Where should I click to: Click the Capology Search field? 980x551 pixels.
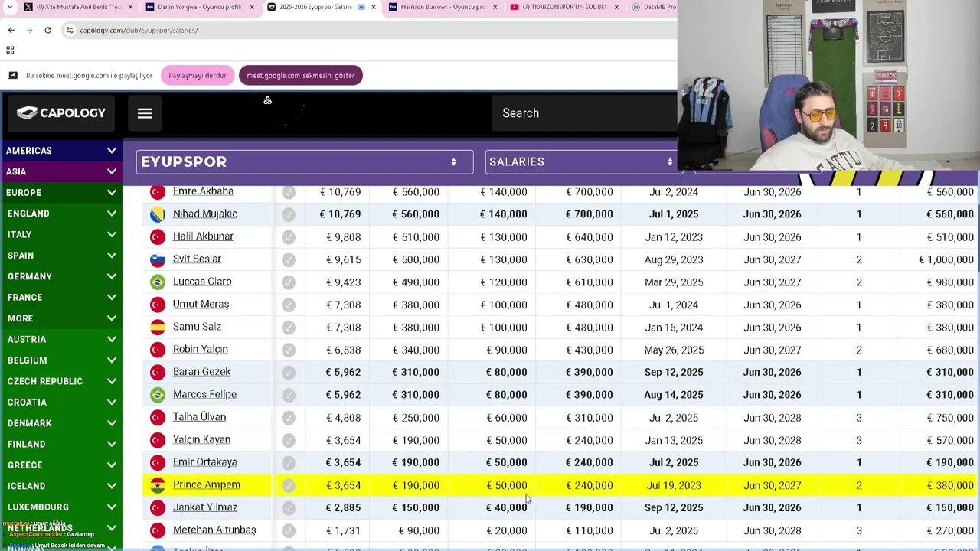[x=586, y=113]
